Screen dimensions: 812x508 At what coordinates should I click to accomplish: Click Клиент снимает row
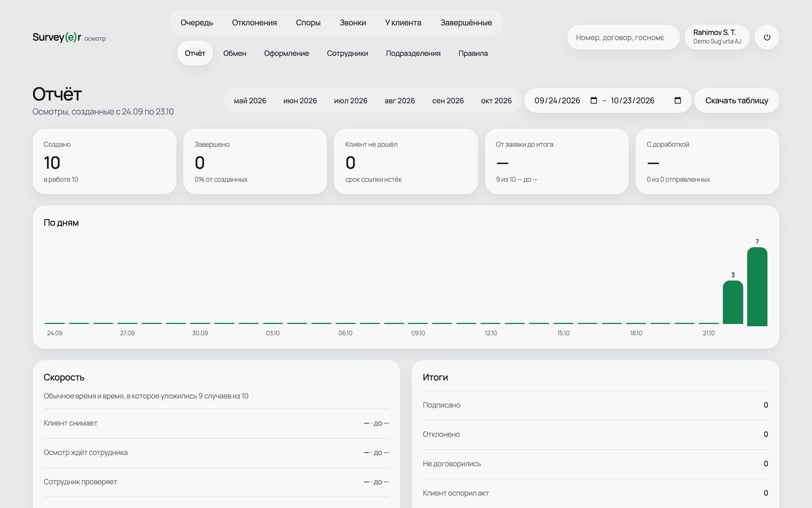click(216, 423)
